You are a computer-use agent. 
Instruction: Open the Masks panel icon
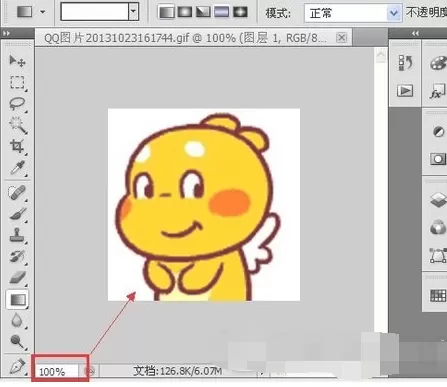(x=438, y=159)
